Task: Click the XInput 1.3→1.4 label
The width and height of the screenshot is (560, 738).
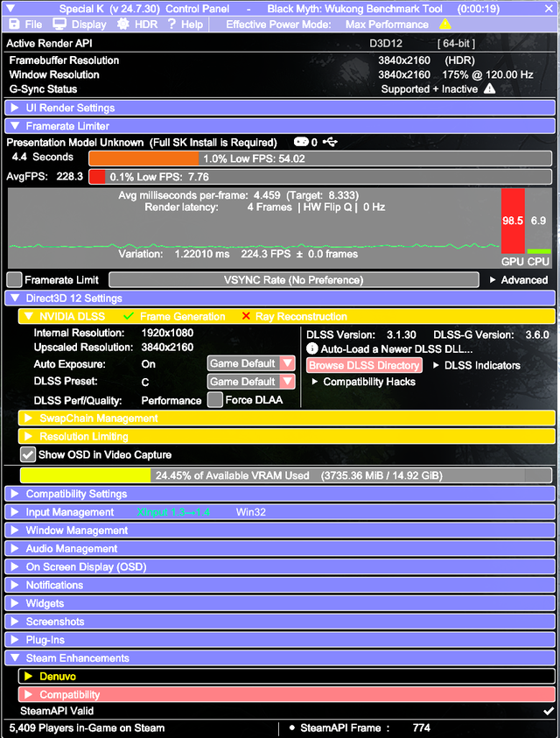Action: (173, 512)
